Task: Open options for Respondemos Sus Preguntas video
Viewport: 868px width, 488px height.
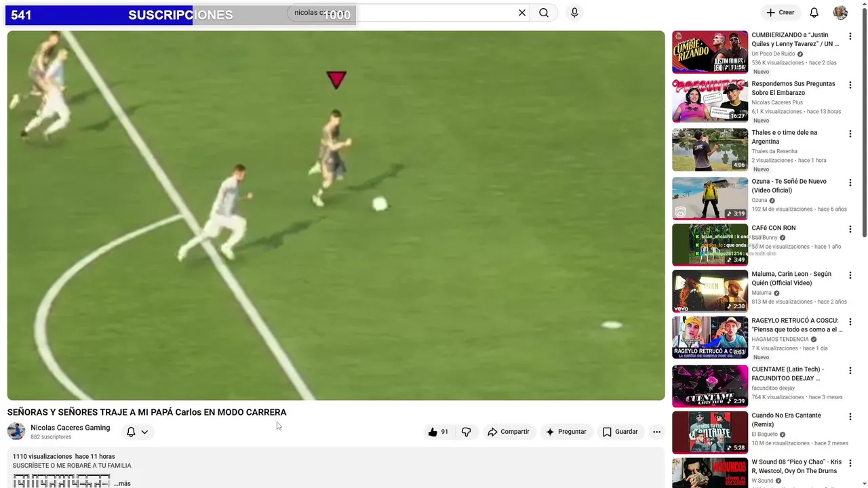Action: coord(850,85)
